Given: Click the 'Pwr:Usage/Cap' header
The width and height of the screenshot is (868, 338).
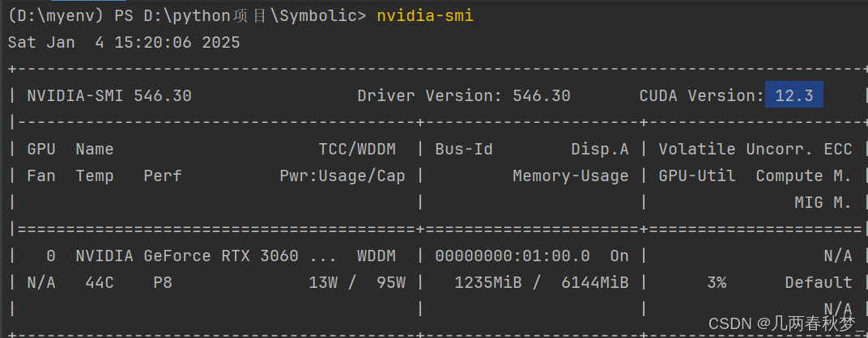Looking at the screenshot, I should click(x=343, y=176).
